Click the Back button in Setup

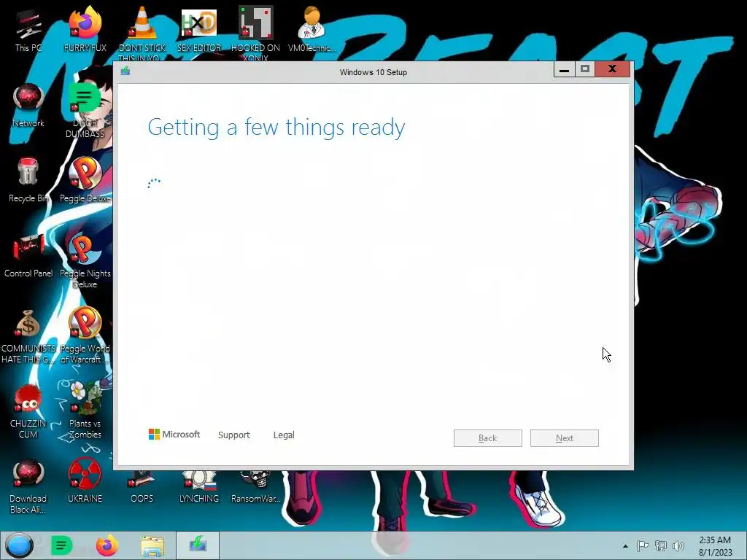(488, 438)
